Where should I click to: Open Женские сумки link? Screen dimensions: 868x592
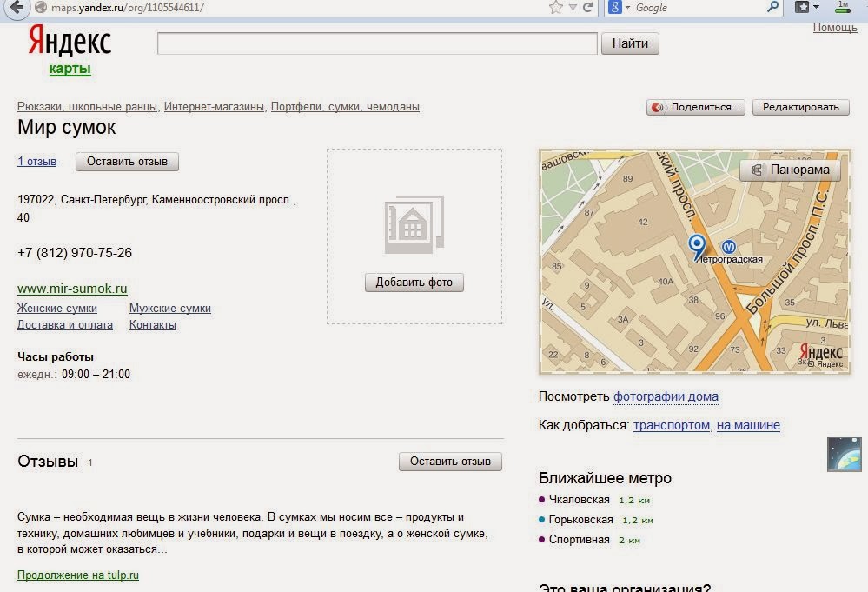tap(57, 309)
